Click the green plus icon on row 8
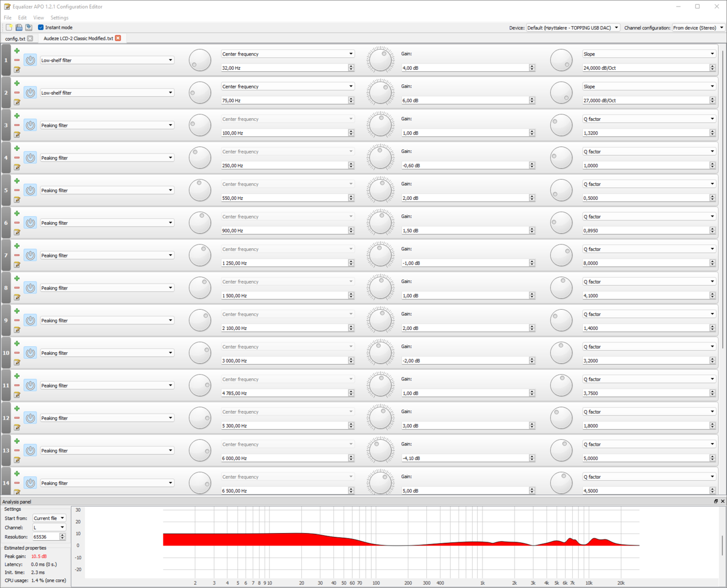This screenshot has height=588, width=727. (17, 278)
